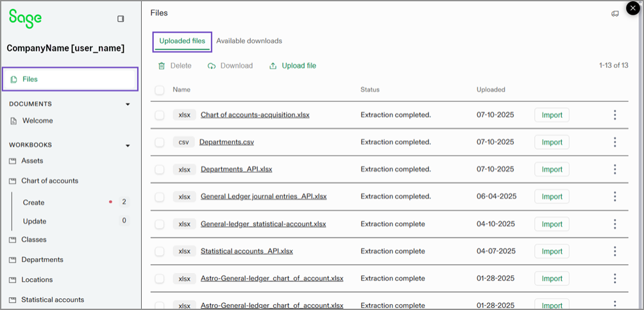Import General Ledger journal entries_API.xlsx
Image resolution: width=644 pixels, height=310 pixels.
coord(552,197)
